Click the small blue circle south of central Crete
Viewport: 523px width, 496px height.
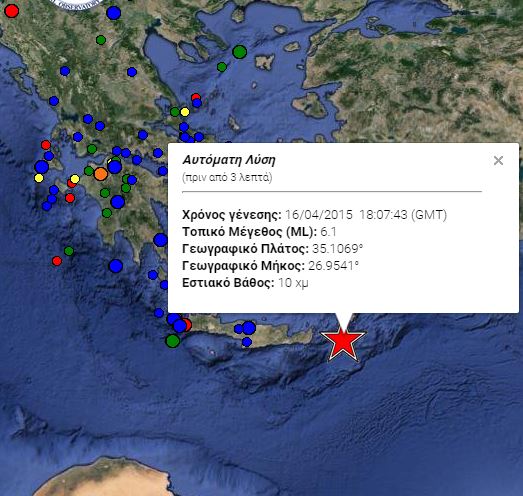(x=246, y=342)
